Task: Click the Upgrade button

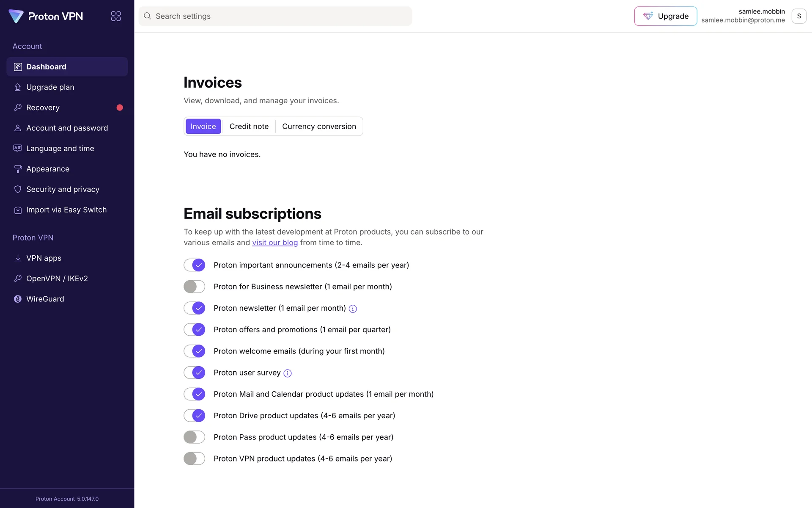Action: 665,16
